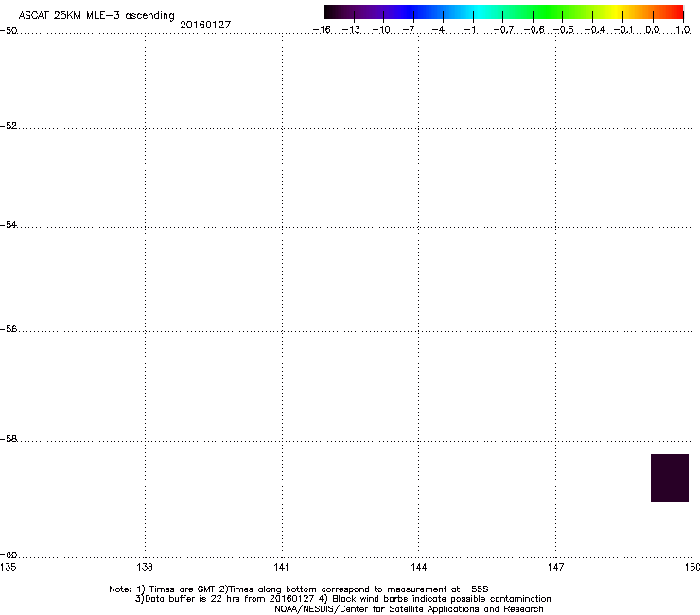Click the date label 20160127 in the header
Screen dimensions: 700x615
click(205, 25)
